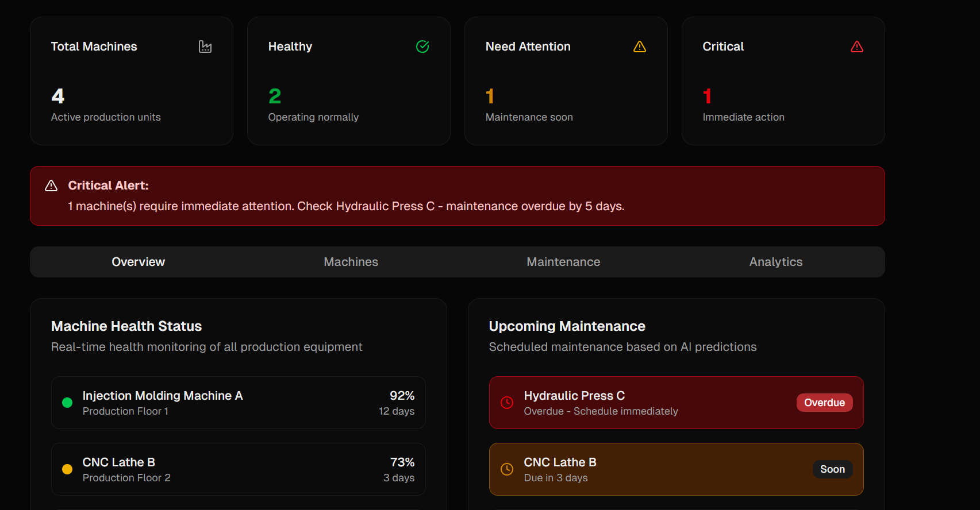This screenshot has width=980, height=510.
Task: Go to the Maintenance tab
Action: pos(563,262)
